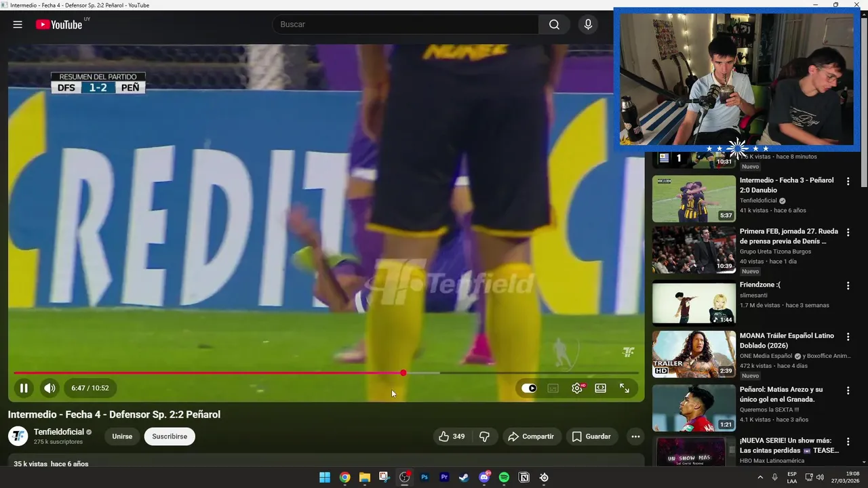Open the Tenfieldoficial channel name link

click(59, 432)
